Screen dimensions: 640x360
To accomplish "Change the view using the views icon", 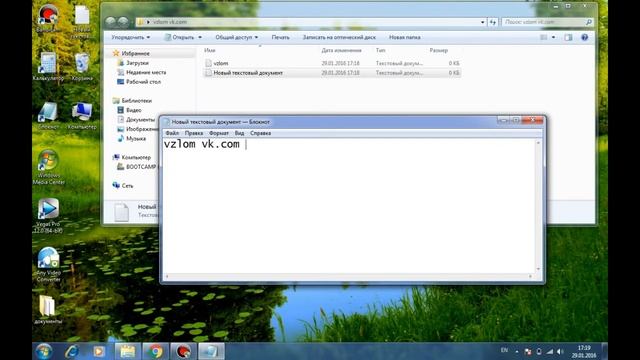I will (x=544, y=37).
